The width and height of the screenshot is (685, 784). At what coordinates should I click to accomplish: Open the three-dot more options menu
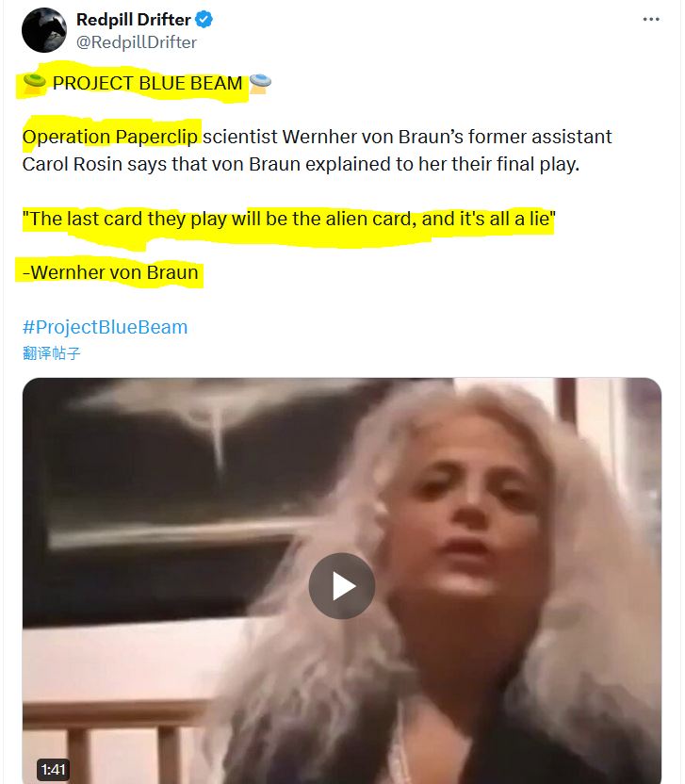(x=651, y=20)
